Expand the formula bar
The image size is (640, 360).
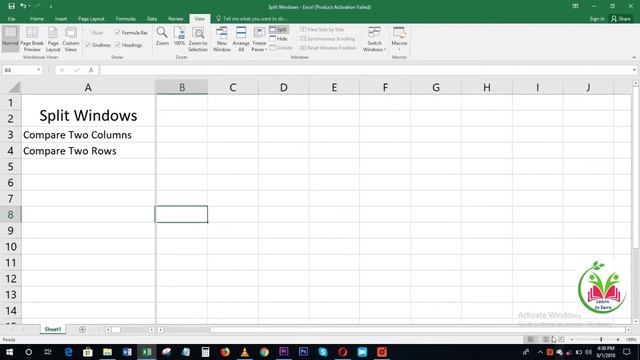pyautogui.click(x=634, y=70)
